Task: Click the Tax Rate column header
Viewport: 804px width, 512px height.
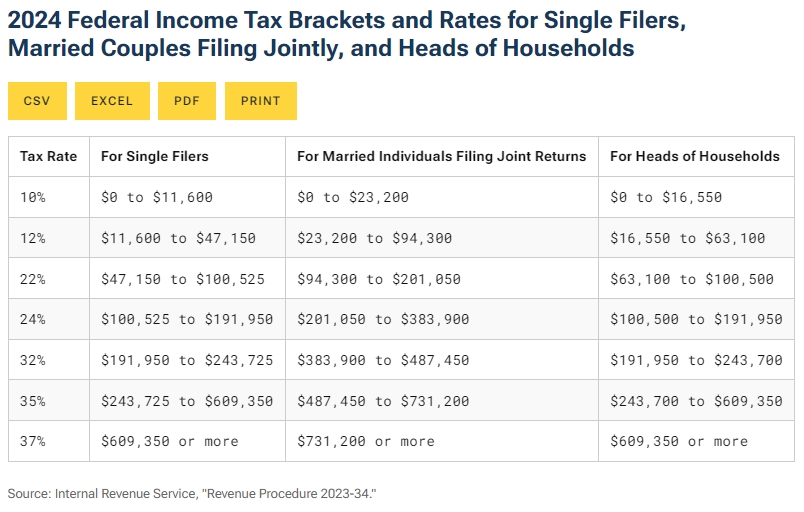Action: [x=47, y=156]
